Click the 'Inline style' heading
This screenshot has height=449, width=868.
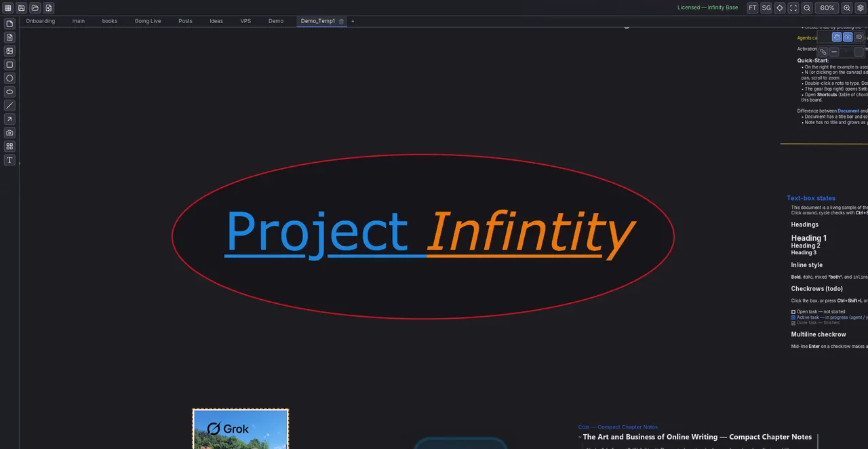click(x=806, y=265)
